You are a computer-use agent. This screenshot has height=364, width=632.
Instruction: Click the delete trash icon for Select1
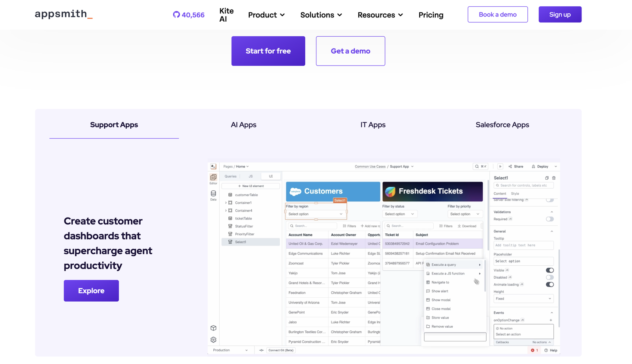(x=554, y=178)
